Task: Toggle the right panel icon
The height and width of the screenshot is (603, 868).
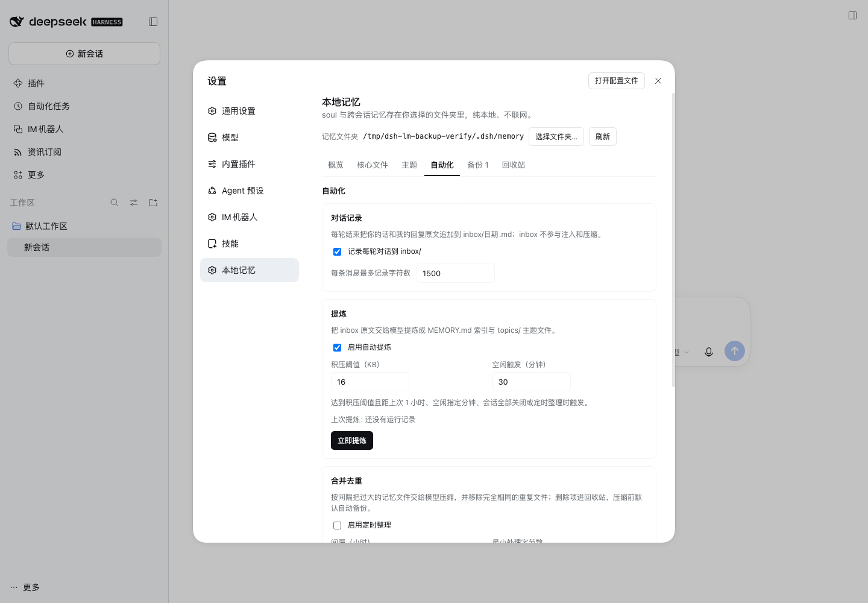Action: point(852,16)
